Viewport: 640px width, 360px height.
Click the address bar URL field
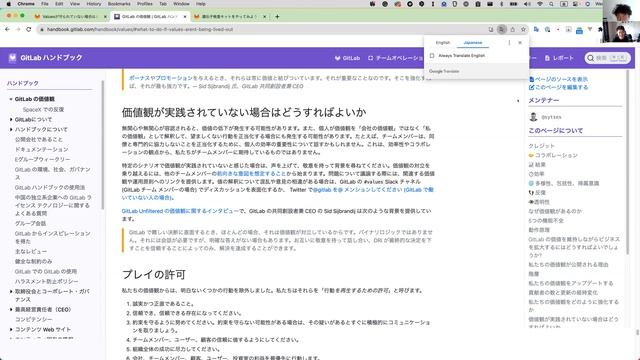point(261,29)
